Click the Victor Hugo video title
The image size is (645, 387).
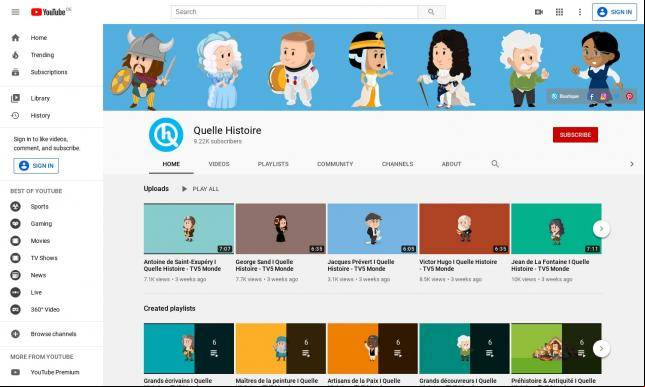[458, 265]
